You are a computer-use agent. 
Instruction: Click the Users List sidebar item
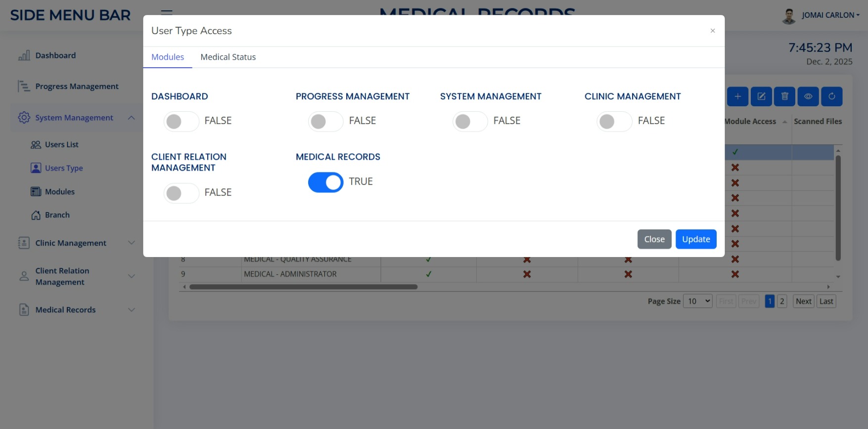61,144
